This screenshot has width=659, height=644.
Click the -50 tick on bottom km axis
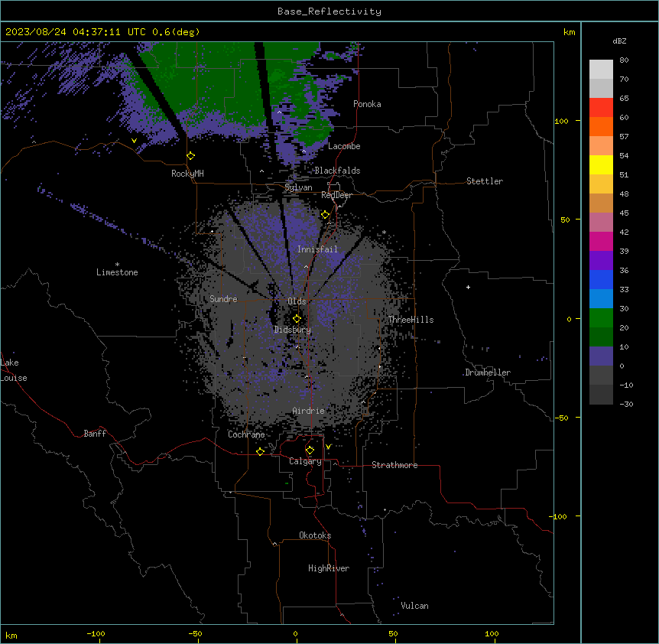tap(195, 633)
